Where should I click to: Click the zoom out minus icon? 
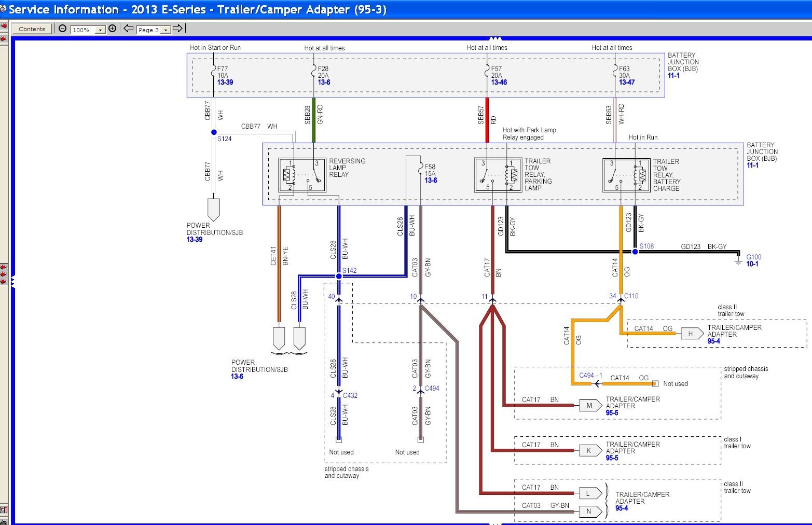point(62,29)
